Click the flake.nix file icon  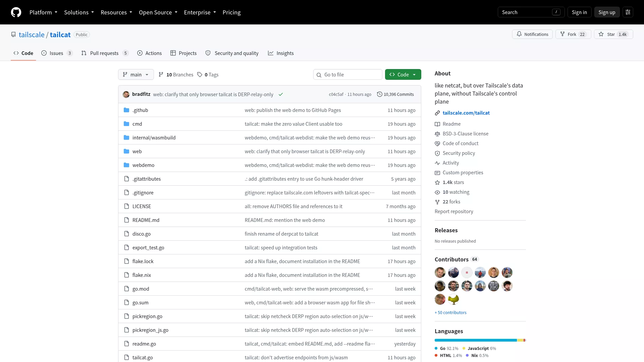[126, 275]
